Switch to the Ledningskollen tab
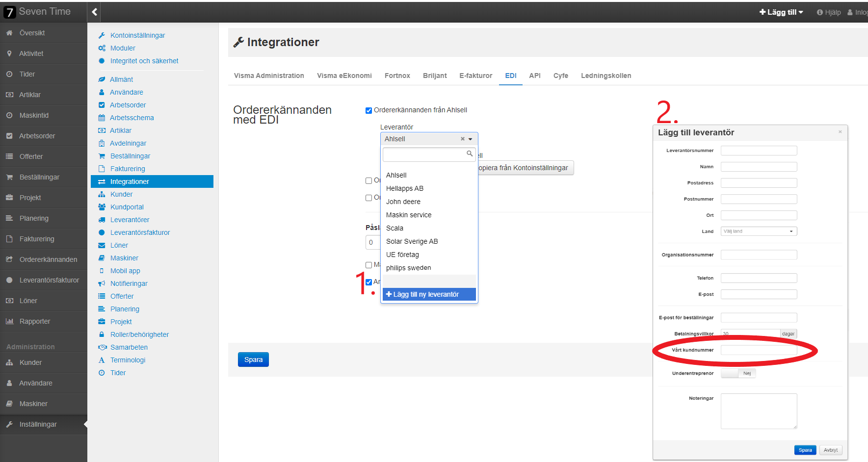The image size is (868, 462). click(606, 76)
